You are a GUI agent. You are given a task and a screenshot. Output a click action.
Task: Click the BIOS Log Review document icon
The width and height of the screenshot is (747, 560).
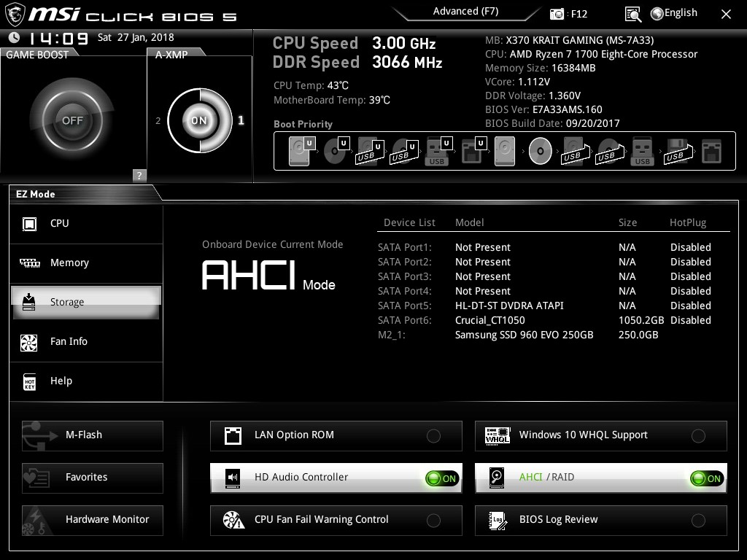(x=498, y=521)
